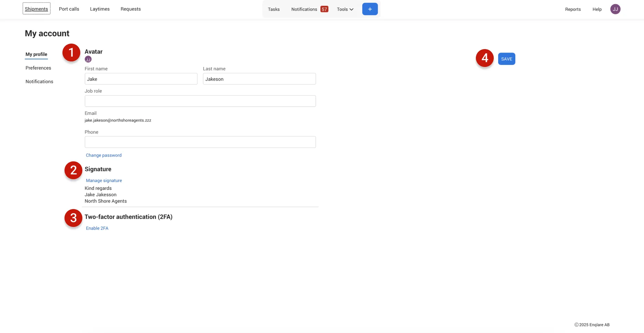Screen dimensions: 644x333
Task: Open the Laytimes page
Action: click(100, 9)
